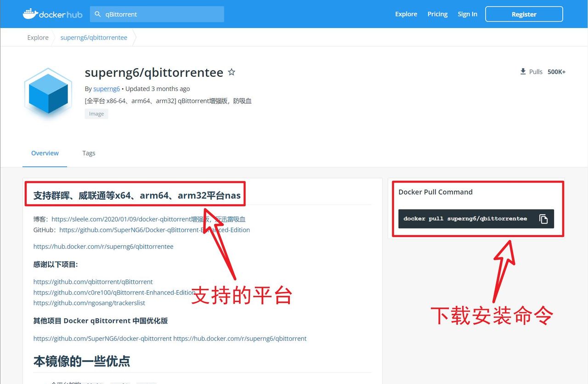
Task: Click the blue cube repository image
Action: [48, 93]
